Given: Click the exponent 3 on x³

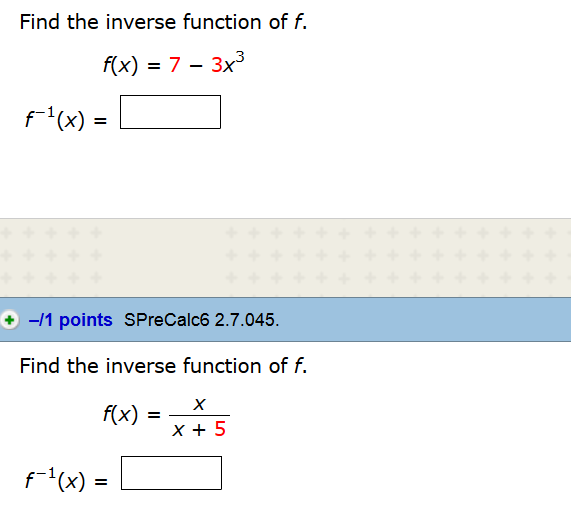Looking at the screenshot, I should click(x=240, y=57).
